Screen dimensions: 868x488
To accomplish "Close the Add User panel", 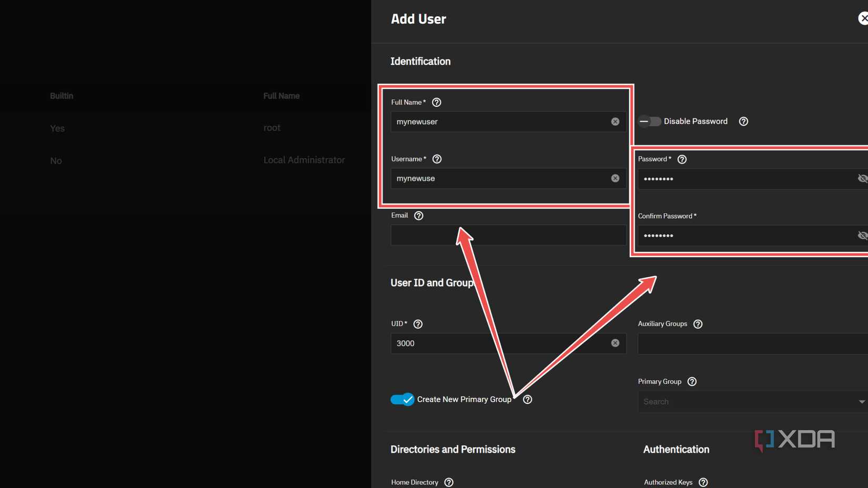I will [863, 18].
